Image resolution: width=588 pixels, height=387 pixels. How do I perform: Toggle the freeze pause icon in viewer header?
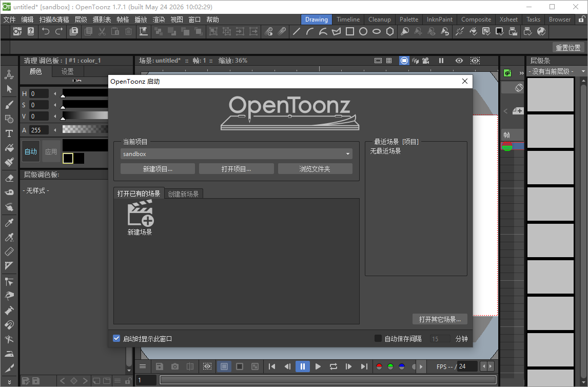click(x=441, y=61)
